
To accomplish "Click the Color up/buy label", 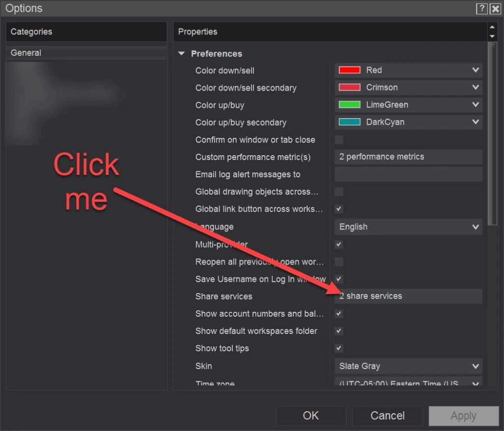I will (220, 105).
